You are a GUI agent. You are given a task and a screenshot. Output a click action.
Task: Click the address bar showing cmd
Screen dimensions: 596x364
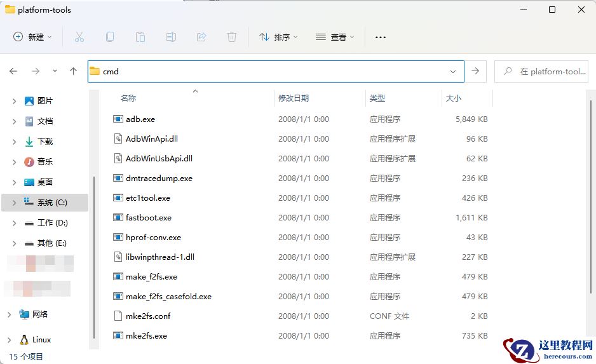[276, 71]
